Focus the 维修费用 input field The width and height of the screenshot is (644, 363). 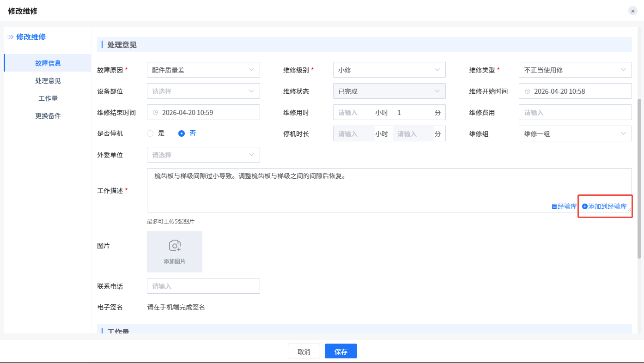(x=575, y=112)
